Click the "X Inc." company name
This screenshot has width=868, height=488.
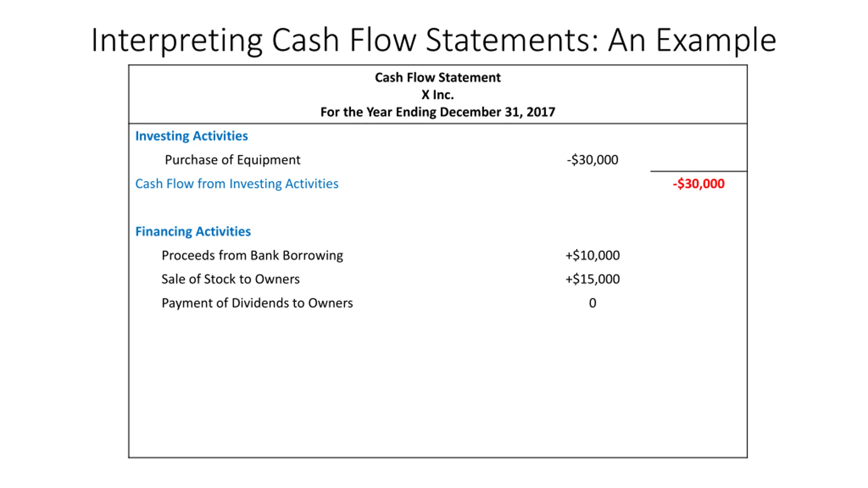click(437, 95)
